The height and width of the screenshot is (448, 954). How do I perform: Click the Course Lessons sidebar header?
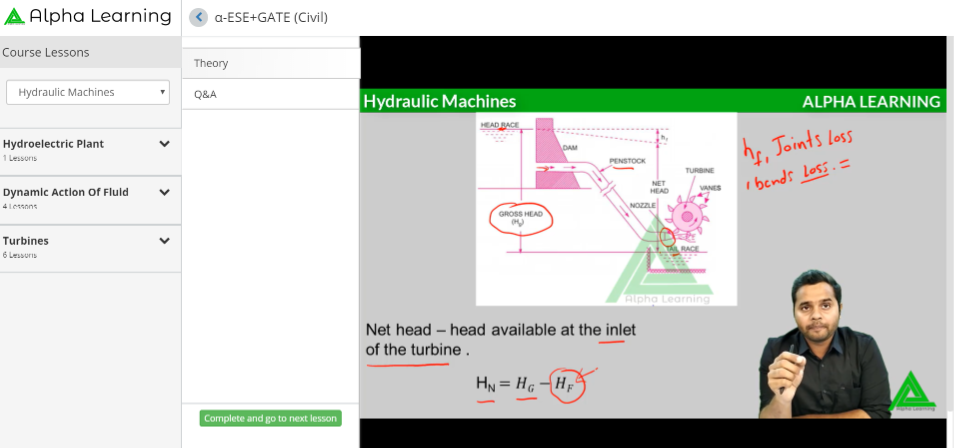coord(46,52)
